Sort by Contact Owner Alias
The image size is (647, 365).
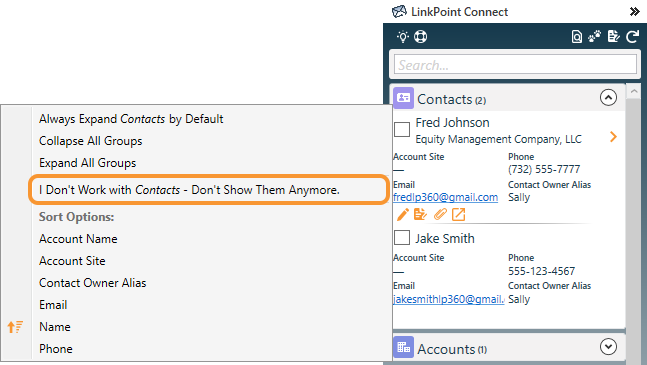92,283
